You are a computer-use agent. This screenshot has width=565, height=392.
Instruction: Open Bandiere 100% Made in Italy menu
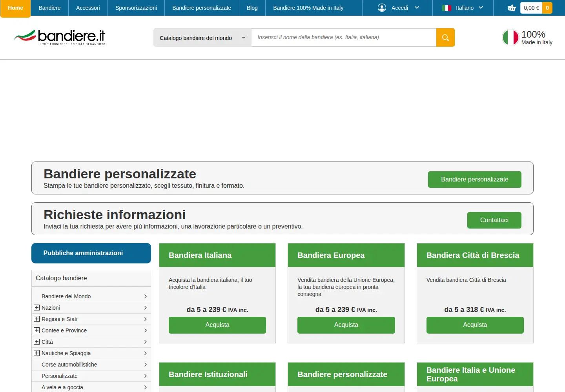coord(308,8)
